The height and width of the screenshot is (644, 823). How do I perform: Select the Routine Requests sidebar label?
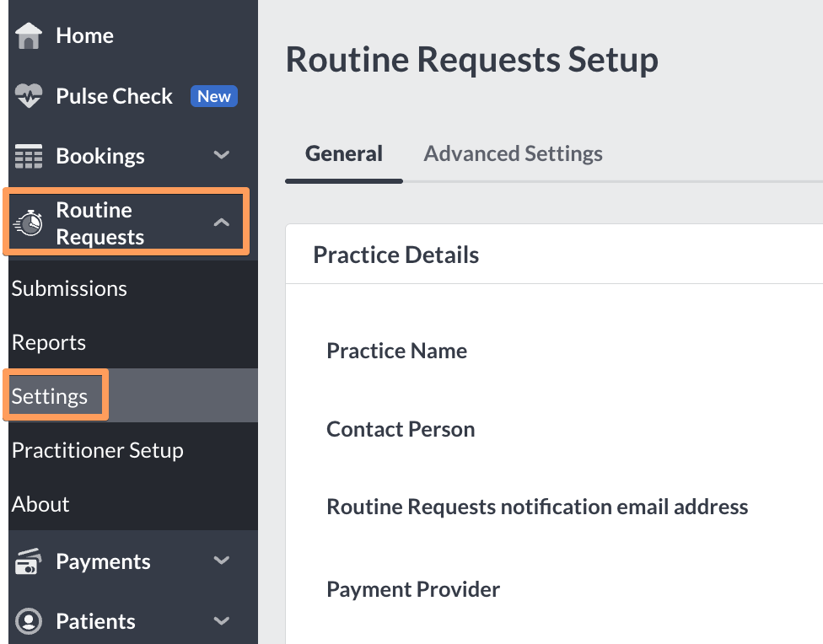[x=100, y=223]
